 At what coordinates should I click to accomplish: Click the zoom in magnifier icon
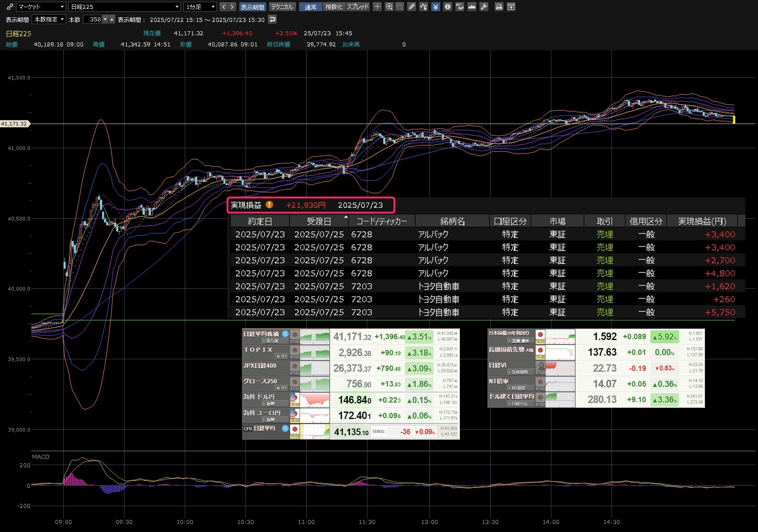pyautogui.click(x=389, y=7)
